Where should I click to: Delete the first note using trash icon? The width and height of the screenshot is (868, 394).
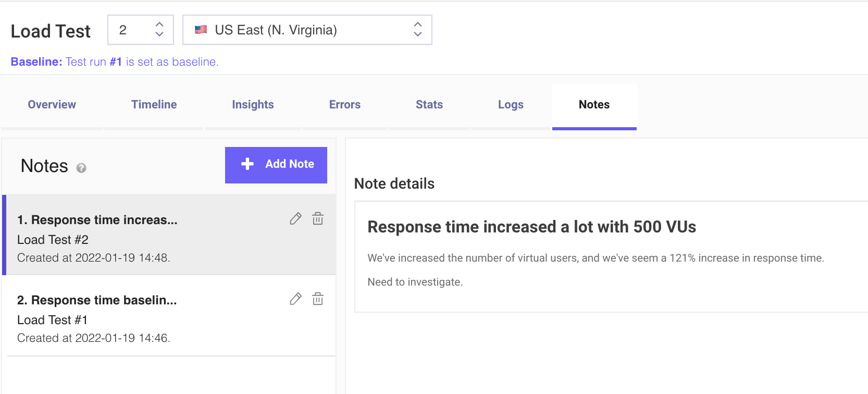click(318, 218)
